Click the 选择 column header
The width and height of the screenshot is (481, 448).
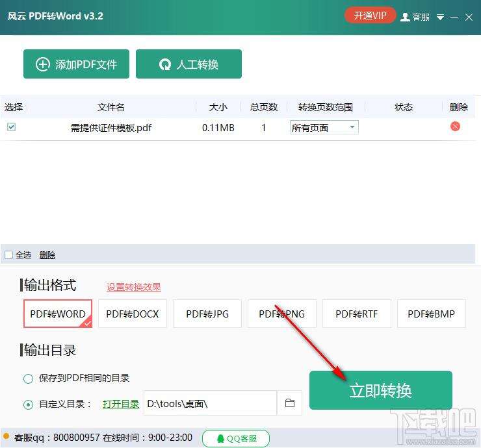[14, 107]
